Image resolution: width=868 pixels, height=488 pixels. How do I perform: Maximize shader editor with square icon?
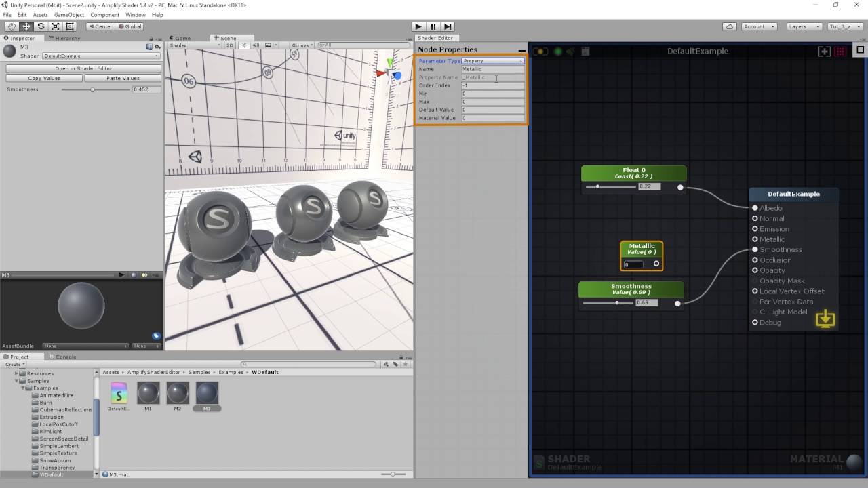coord(860,49)
